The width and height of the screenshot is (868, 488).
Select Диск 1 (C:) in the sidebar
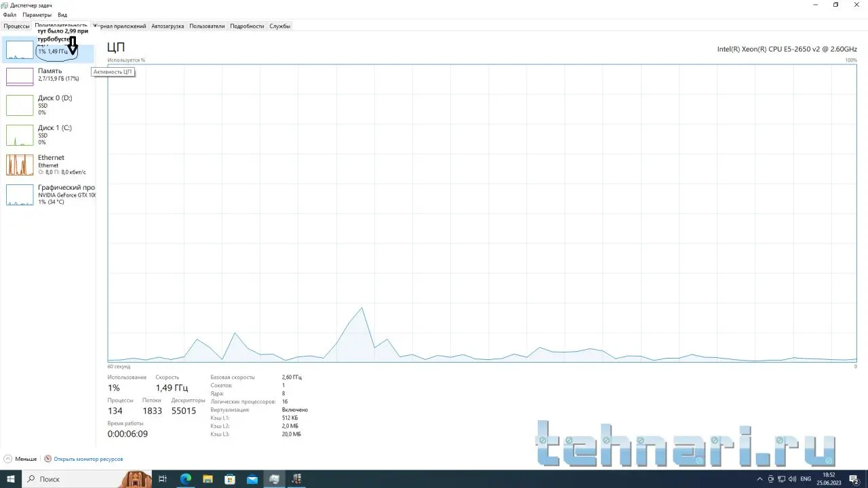49,135
